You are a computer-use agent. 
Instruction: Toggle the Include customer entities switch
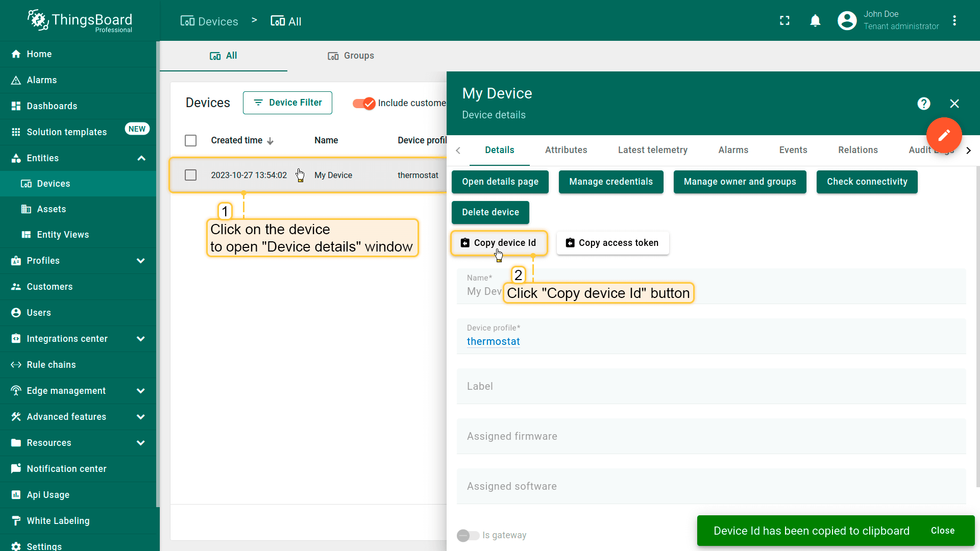364,103
